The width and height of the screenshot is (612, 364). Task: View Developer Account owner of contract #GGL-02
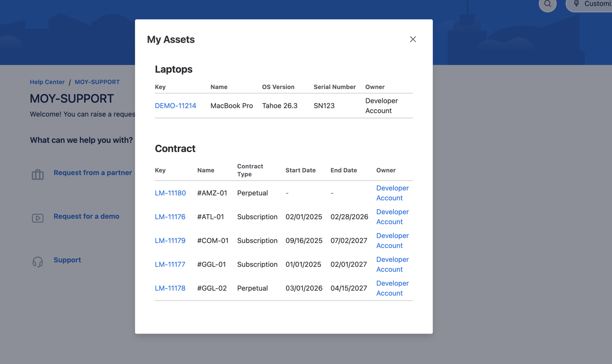[392, 288]
